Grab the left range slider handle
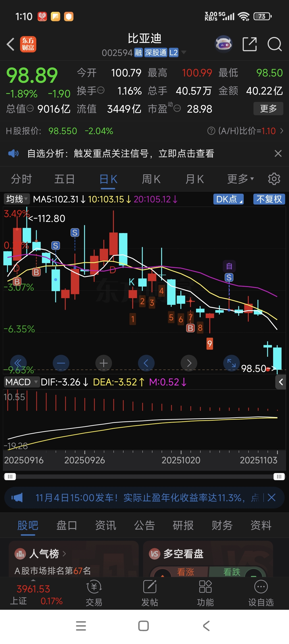 click(10, 477)
